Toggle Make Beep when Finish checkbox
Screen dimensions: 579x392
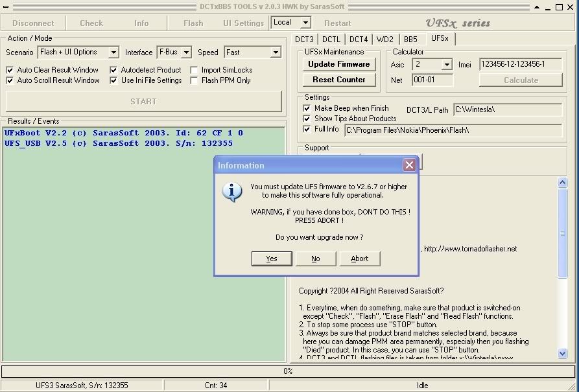tap(307, 108)
